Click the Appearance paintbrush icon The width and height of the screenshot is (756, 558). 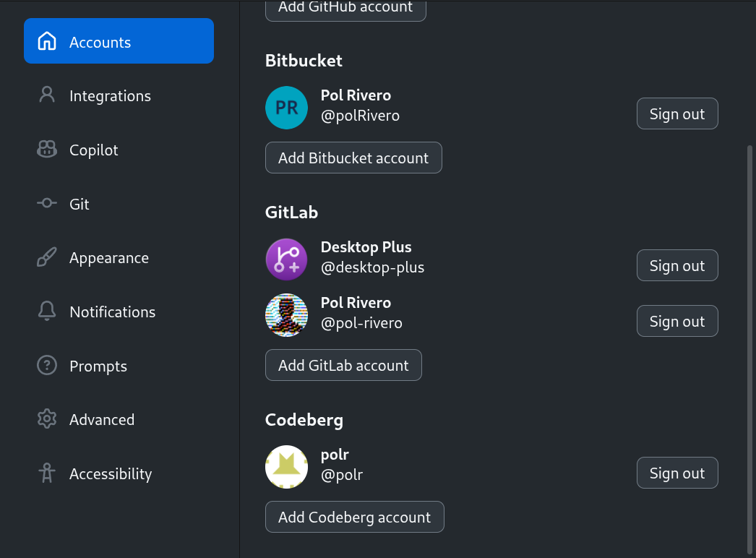click(47, 257)
